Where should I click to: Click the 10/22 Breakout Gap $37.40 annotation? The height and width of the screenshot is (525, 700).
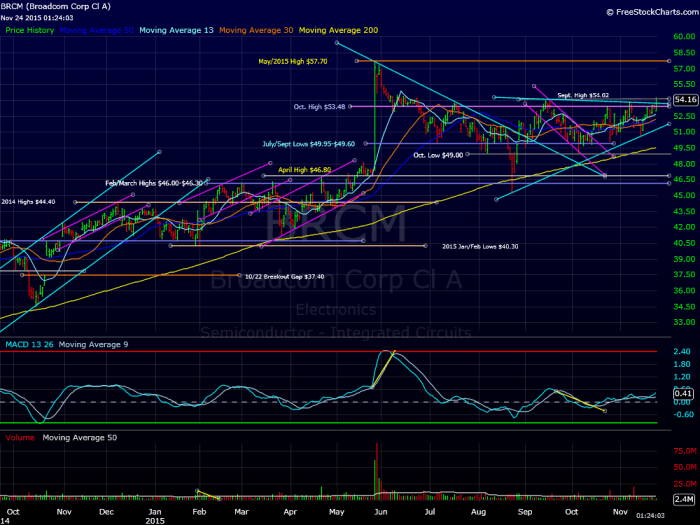(284, 277)
